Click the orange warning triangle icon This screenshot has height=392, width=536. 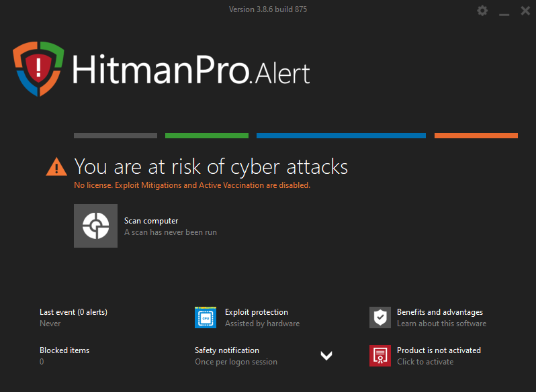tap(56, 166)
